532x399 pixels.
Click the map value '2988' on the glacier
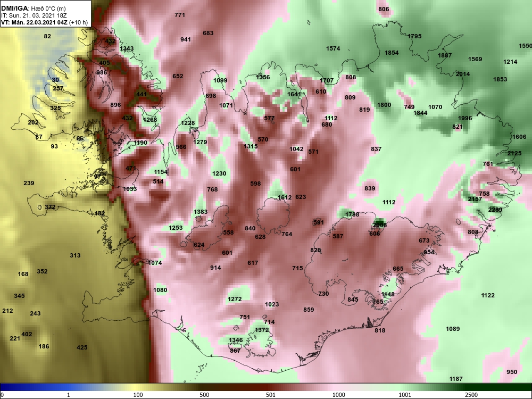click(380, 225)
